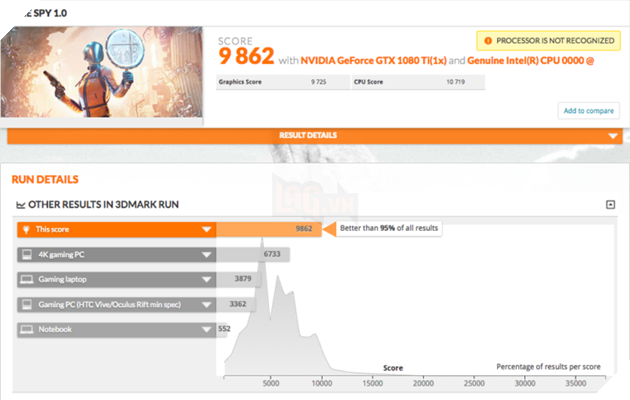Open the Time Spy benchmark thumbnail
The width and height of the screenshot is (630, 400).
[x=102, y=72]
